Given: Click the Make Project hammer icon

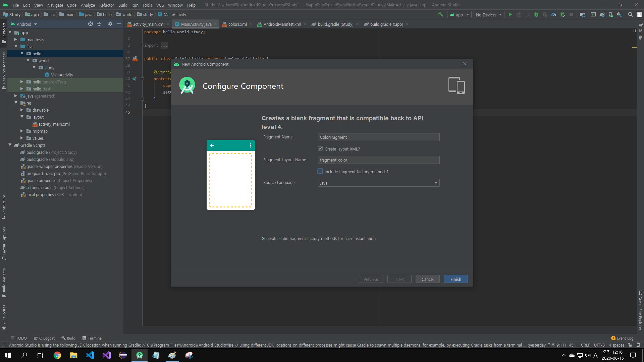Looking at the screenshot, I should click(x=440, y=14).
